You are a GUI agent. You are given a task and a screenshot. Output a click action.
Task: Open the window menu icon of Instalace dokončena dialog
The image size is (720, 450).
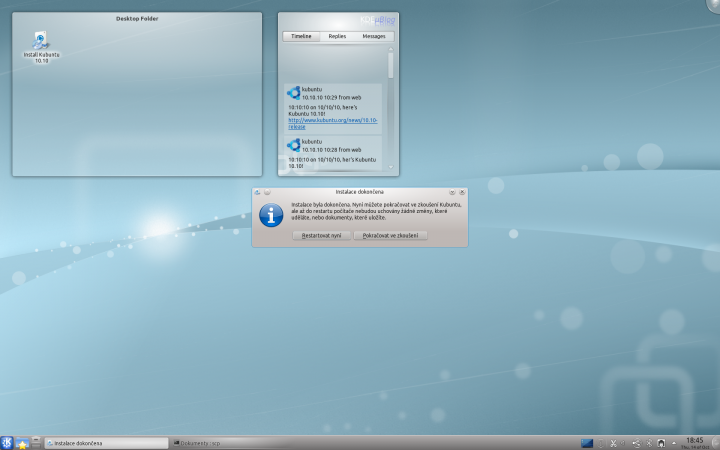pyautogui.click(x=257, y=192)
